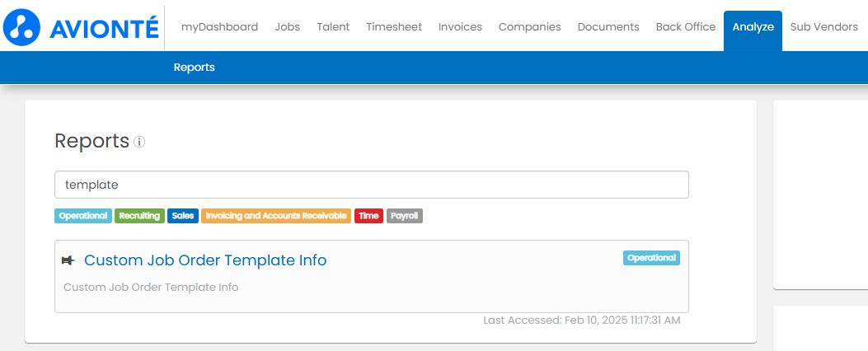Viewport: 868px width, 351px height.
Task: Filter reports by the Recruiting tag
Action: 139,216
